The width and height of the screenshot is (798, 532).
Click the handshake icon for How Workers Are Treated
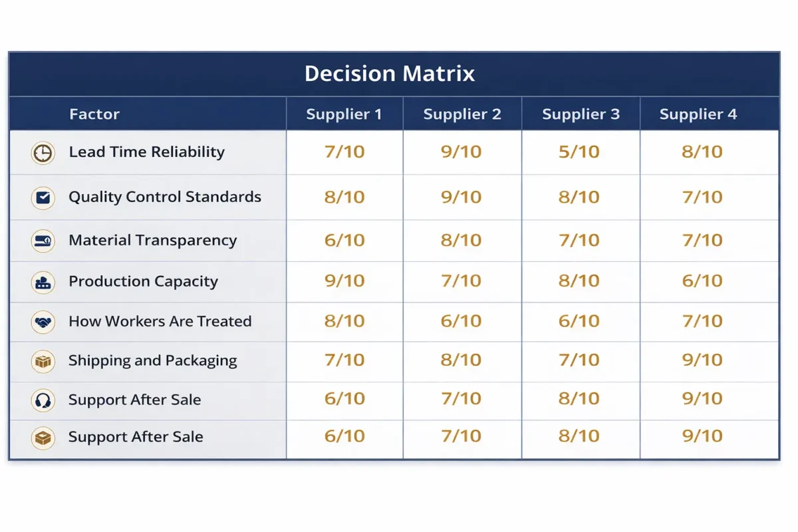[x=43, y=322]
